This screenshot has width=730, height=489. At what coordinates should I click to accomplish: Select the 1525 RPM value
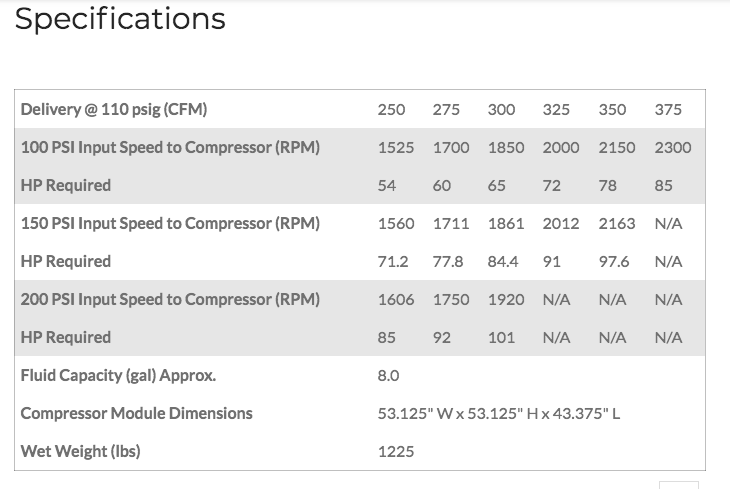(x=396, y=148)
